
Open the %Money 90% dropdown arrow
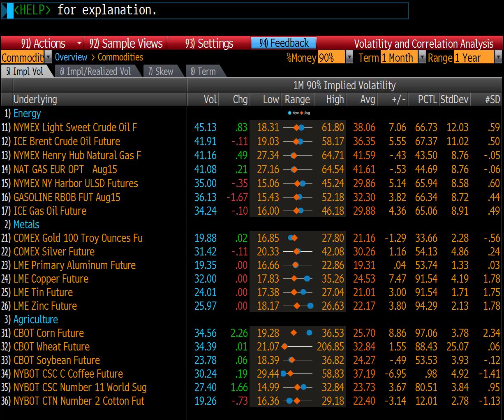(x=349, y=57)
